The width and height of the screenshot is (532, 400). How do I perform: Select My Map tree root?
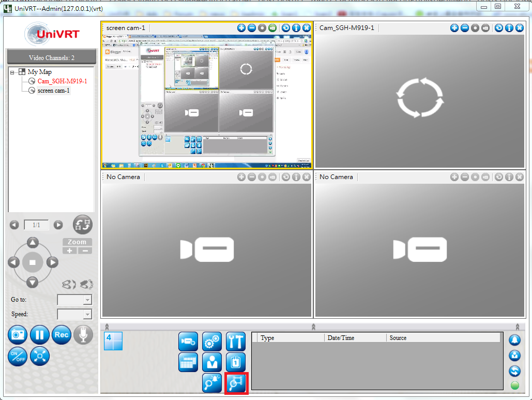point(39,72)
